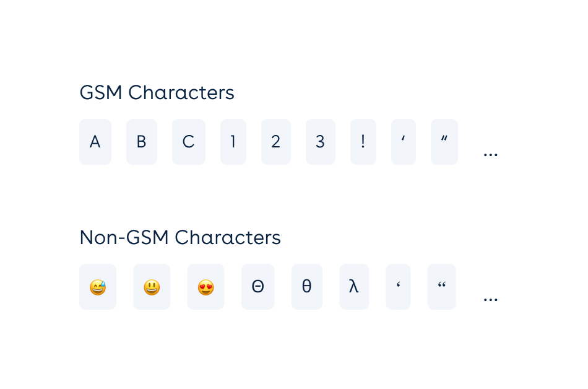This screenshot has height=389, width=588.
Task: Click the sweating smile emoji tile
Action: click(98, 287)
